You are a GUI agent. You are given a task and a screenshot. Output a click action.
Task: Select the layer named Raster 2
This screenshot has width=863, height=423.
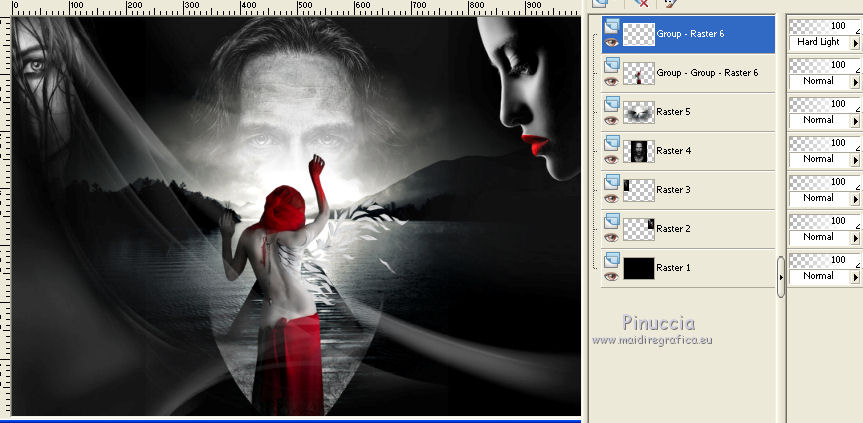coord(673,229)
